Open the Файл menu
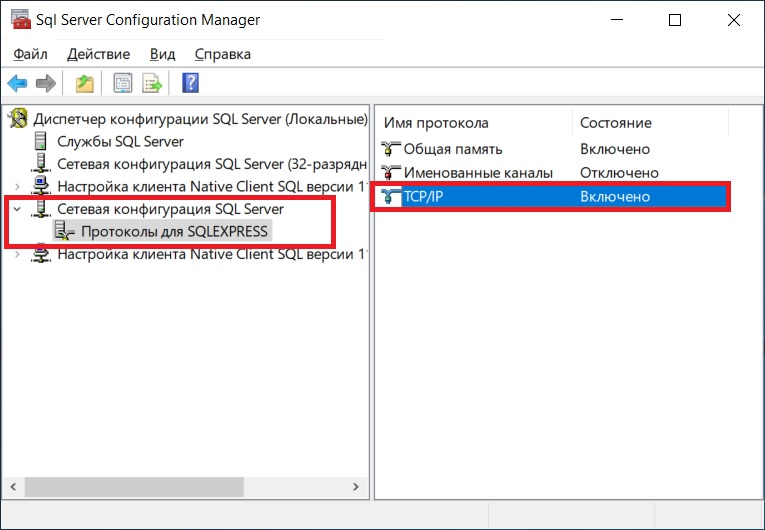The image size is (765, 530). click(30, 54)
